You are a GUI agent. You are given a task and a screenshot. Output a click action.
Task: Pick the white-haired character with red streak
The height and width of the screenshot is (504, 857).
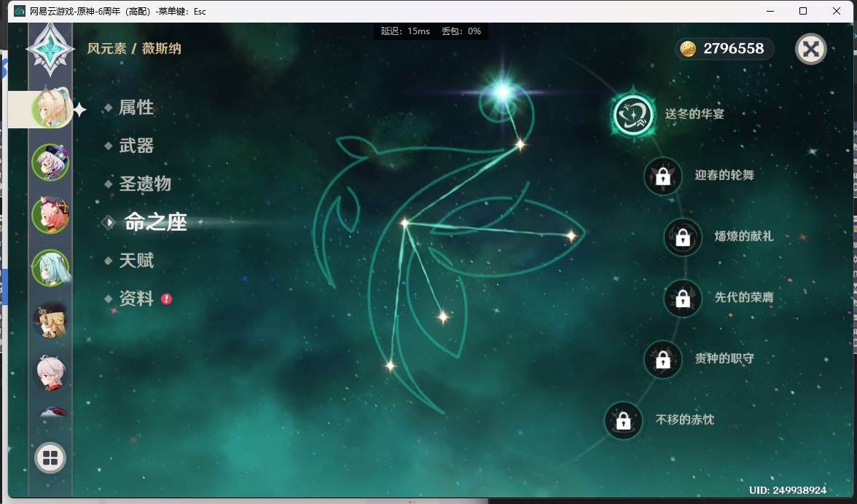[50, 372]
